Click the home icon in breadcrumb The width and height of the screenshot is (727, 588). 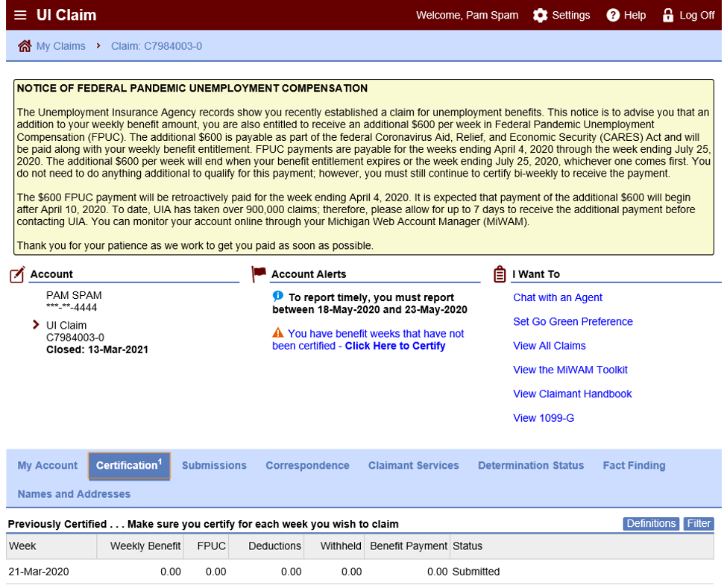coord(25,46)
